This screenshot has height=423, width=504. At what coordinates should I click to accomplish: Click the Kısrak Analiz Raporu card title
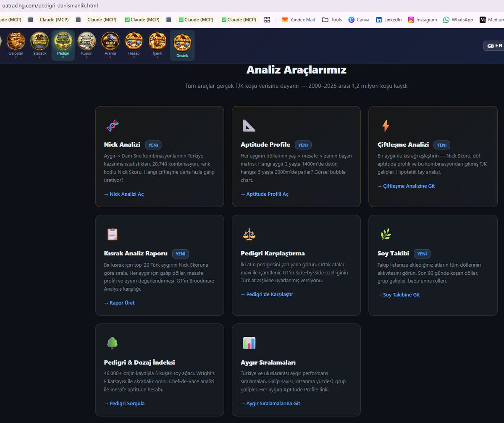136,253
